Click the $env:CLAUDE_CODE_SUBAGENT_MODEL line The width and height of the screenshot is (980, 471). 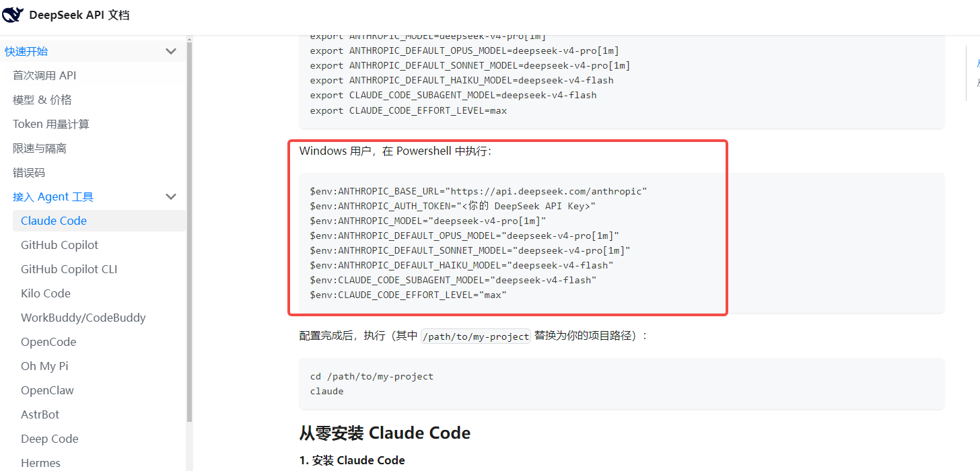[454, 280]
